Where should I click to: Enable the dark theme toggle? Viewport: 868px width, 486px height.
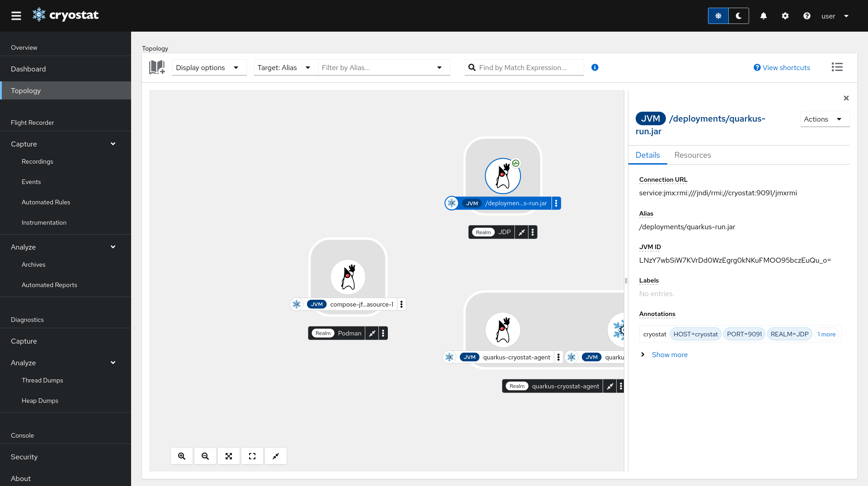coord(738,16)
